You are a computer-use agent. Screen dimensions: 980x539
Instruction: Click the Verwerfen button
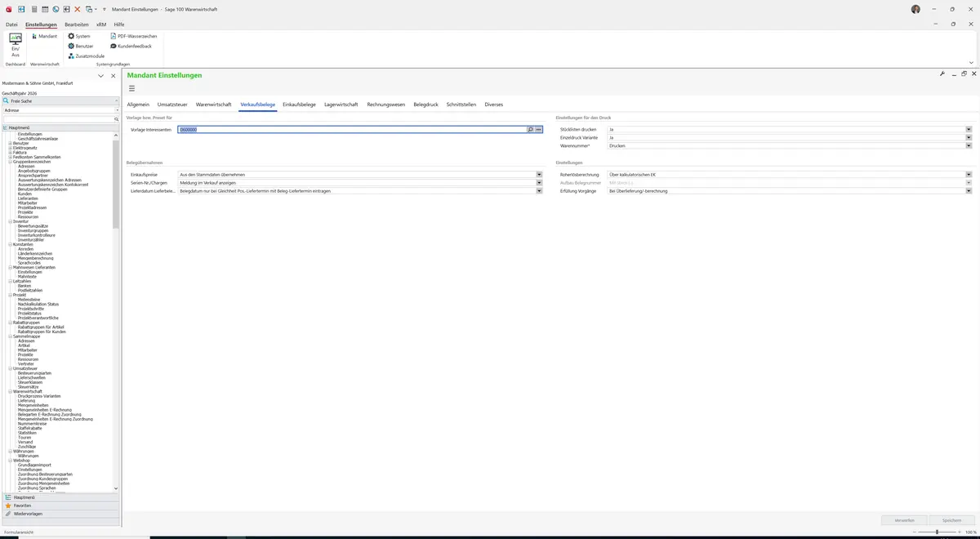click(904, 519)
